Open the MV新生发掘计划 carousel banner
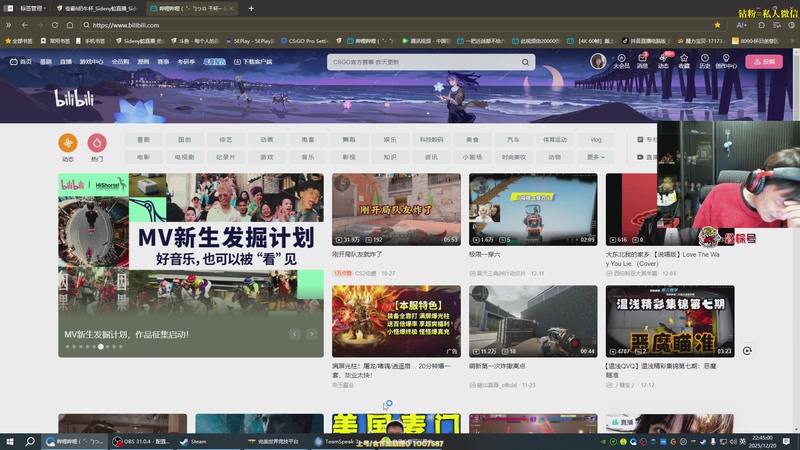Viewport: 800px width, 450px height. click(x=191, y=265)
